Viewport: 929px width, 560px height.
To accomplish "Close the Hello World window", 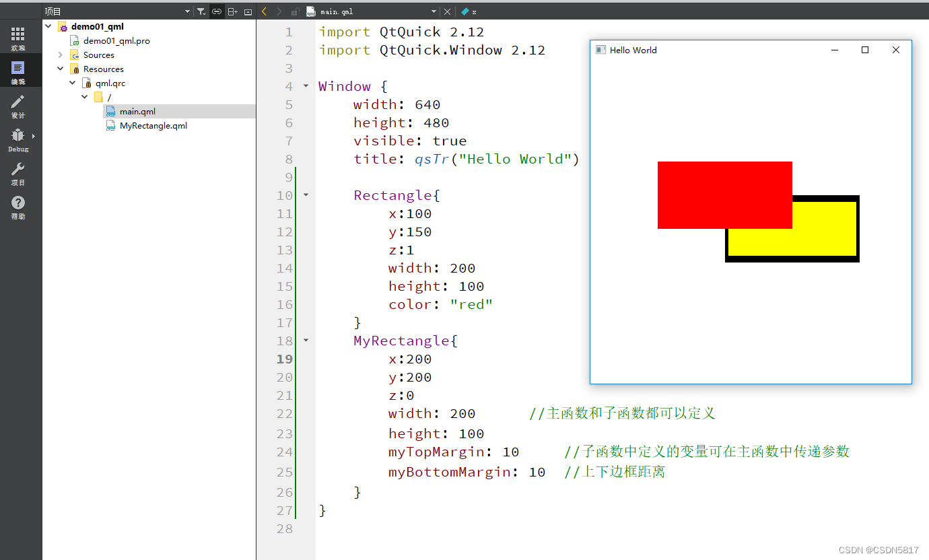I will point(896,50).
